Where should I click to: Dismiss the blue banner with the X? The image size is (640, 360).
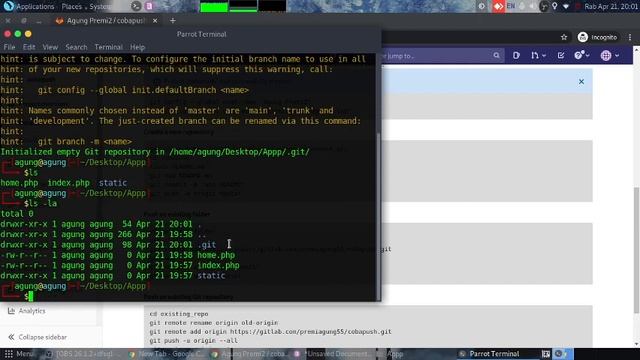(x=581, y=82)
